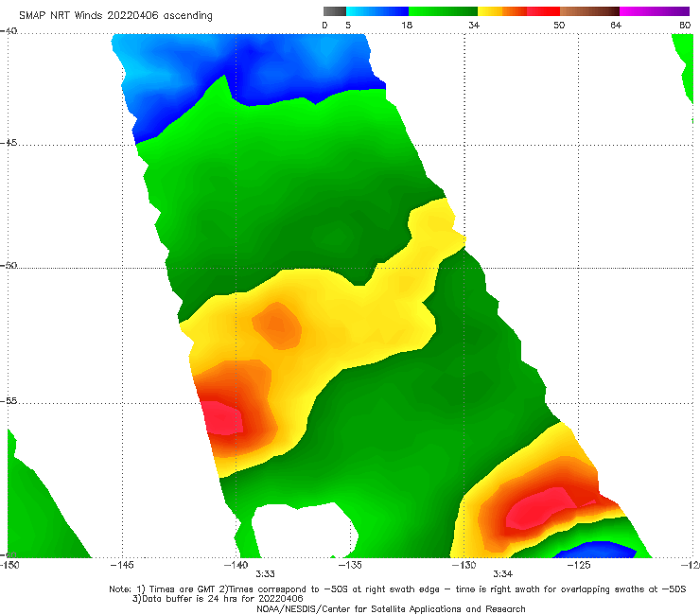Click the blue low-wind region at the swath top
The image size is (700, 615).
(250, 67)
